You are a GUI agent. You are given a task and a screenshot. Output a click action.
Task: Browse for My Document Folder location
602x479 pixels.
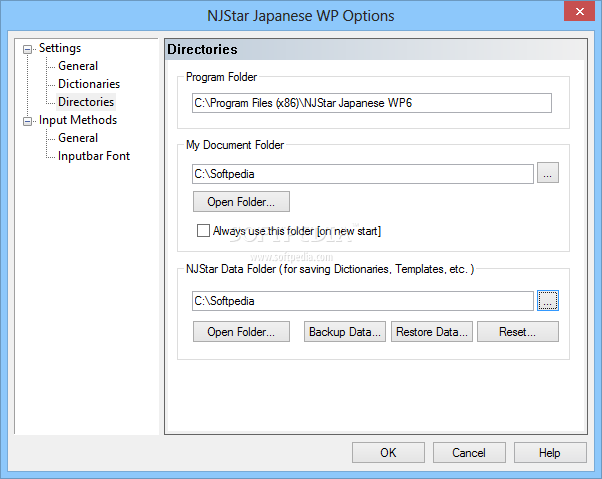click(x=547, y=173)
